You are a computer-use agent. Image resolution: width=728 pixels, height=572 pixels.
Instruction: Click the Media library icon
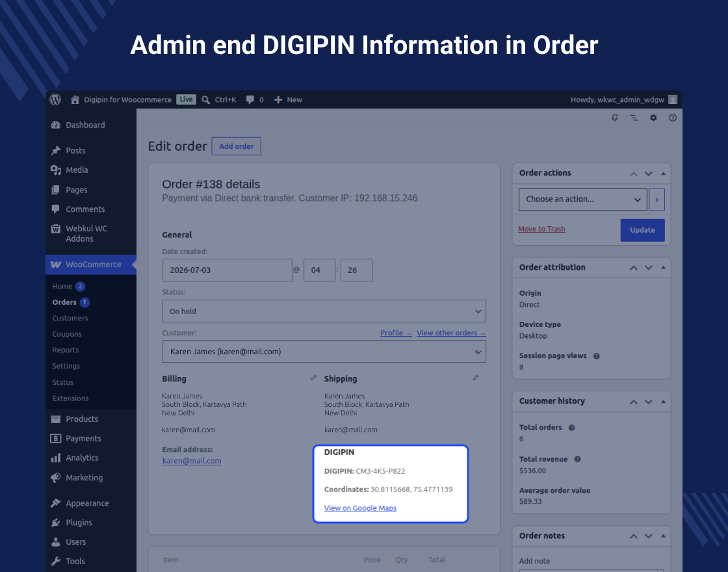[x=56, y=170]
